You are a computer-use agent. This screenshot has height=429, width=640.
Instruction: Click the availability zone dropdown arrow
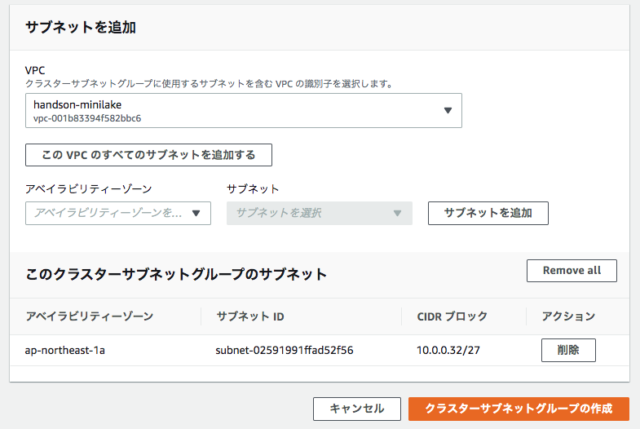click(x=196, y=213)
